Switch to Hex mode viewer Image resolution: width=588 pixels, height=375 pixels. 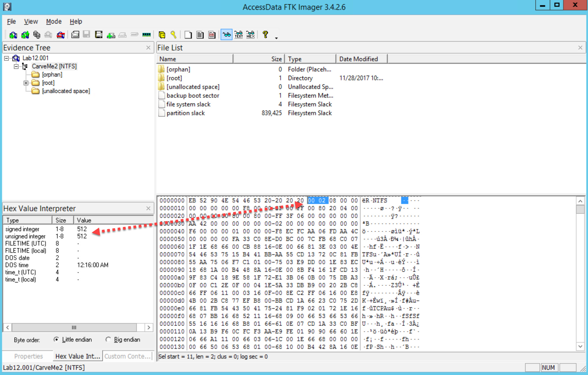click(x=250, y=35)
